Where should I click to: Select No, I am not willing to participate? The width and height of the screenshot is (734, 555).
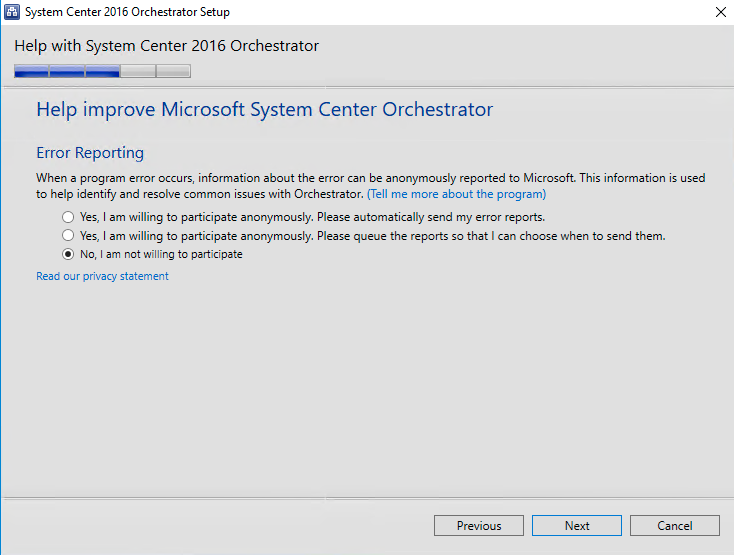click(68, 254)
